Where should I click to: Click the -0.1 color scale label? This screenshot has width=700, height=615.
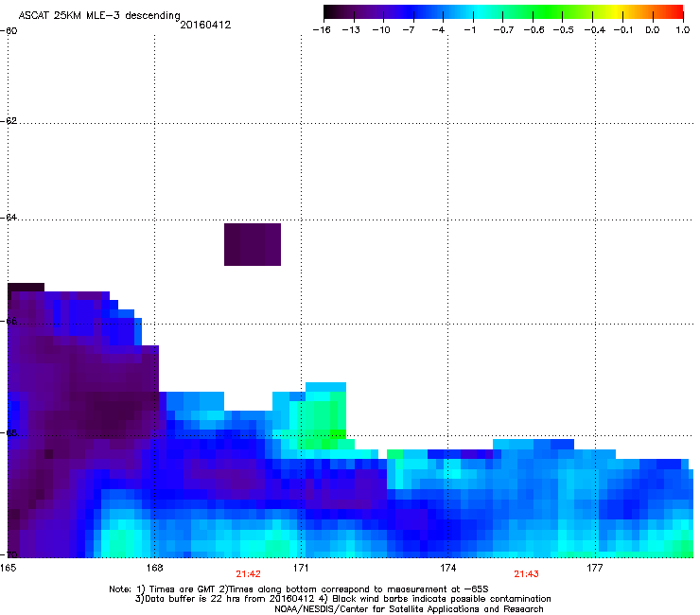coord(623,30)
